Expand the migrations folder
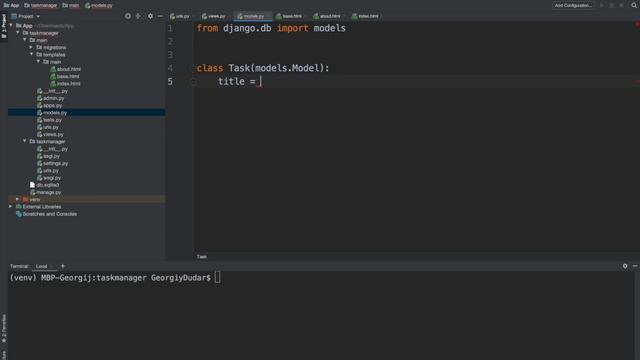The width and height of the screenshot is (640, 360). [x=31, y=47]
